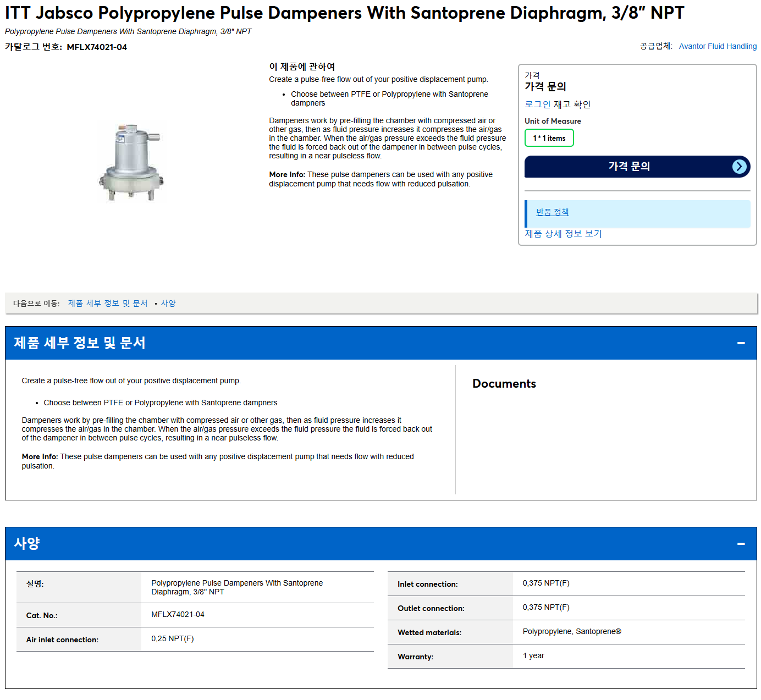Click the Warranty: label
The width and height of the screenshot is (761, 700).
[415, 657]
